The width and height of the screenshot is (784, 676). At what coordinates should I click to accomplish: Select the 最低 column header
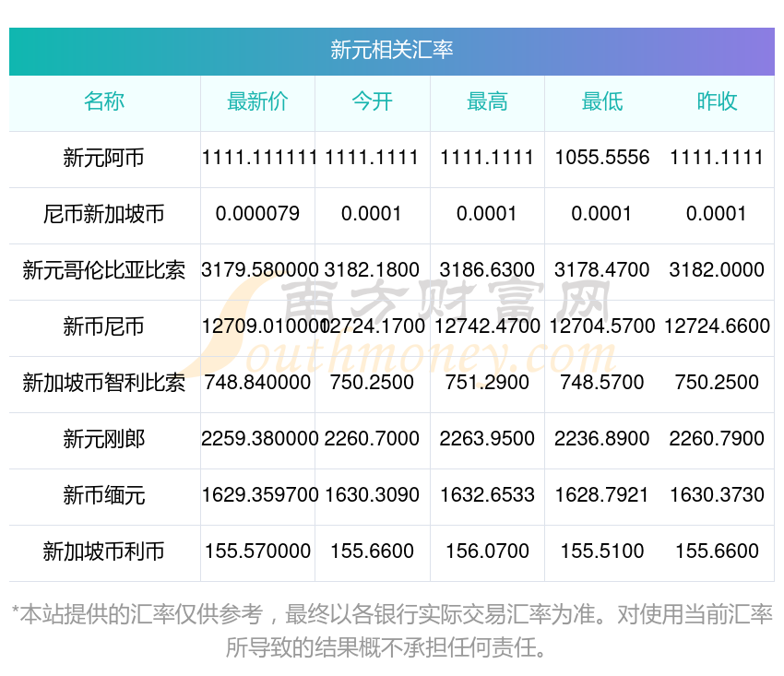(x=602, y=101)
